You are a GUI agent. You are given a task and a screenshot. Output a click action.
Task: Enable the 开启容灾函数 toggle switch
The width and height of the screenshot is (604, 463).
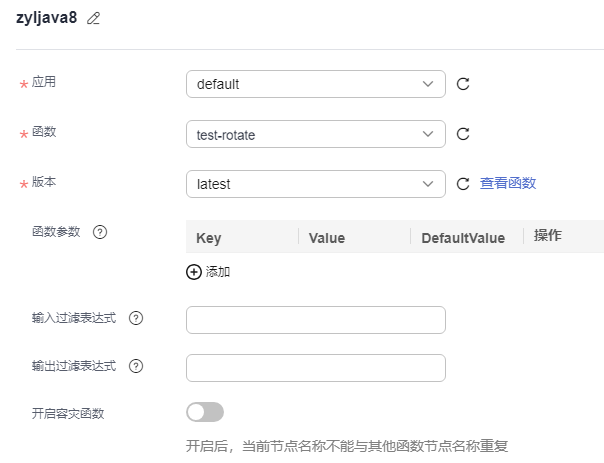point(205,412)
